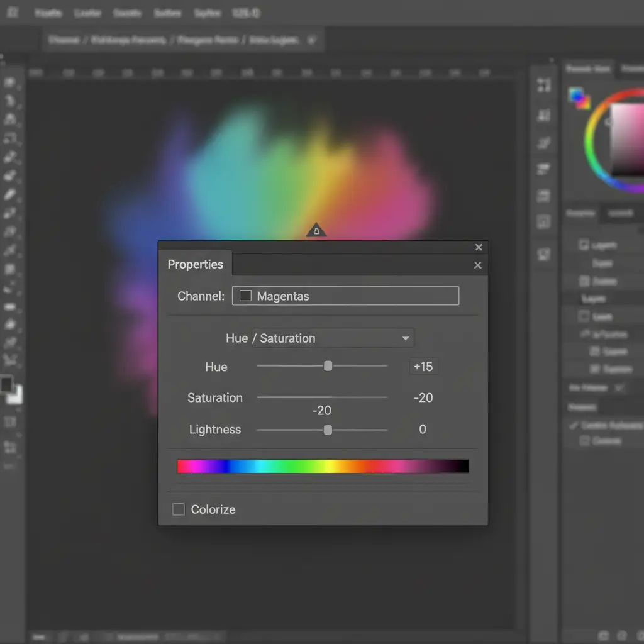The width and height of the screenshot is (644, 644).
Task: Click the warning triangle icon above Properties panel
Action: tap(316, 231)
